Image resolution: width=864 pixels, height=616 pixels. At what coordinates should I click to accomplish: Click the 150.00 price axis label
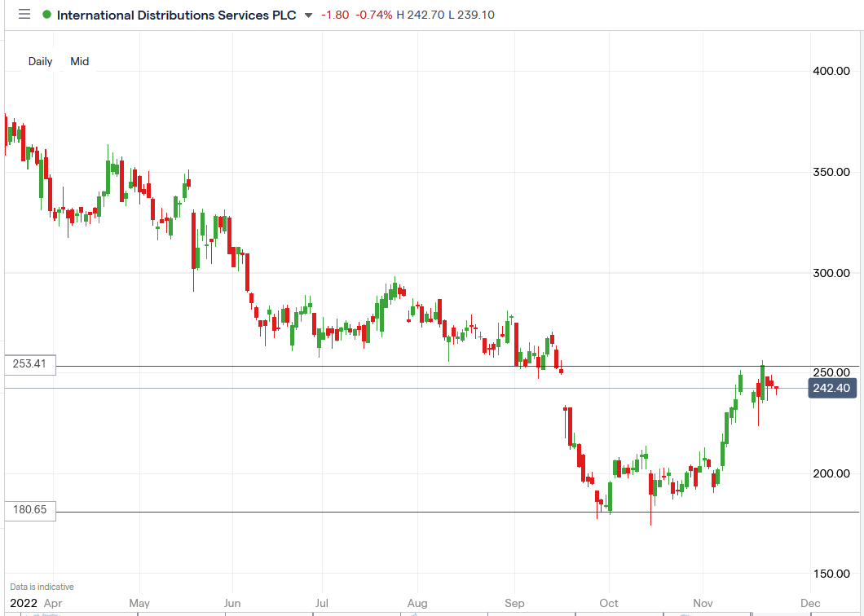pyautogui.click(x=831, y=574)
